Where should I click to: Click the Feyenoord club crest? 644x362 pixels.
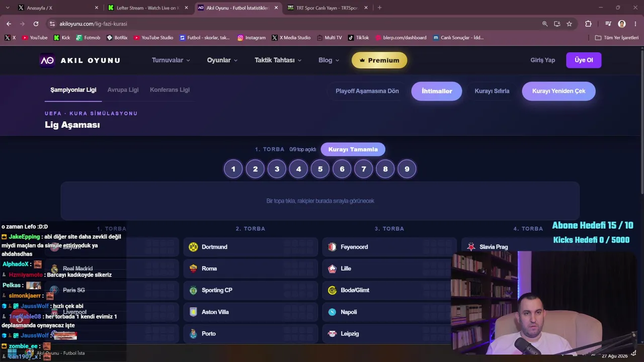point(332,247)
